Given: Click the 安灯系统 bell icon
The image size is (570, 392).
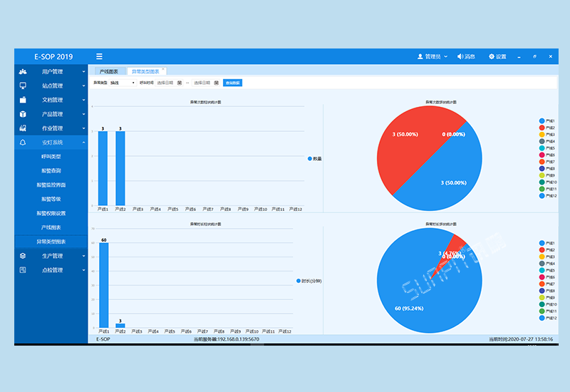Looking at the screenshot, I should tap(24, 143).
